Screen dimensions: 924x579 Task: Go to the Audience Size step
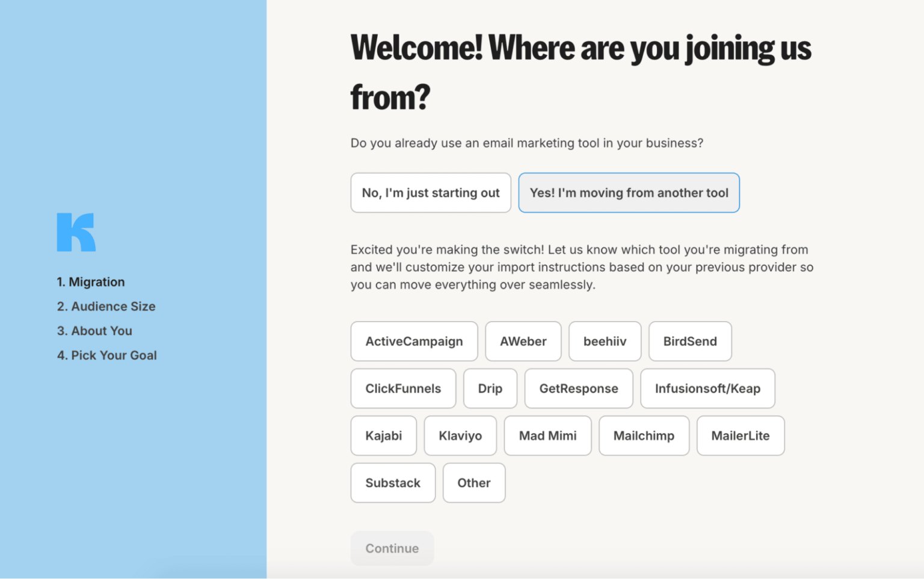point(106,306)
